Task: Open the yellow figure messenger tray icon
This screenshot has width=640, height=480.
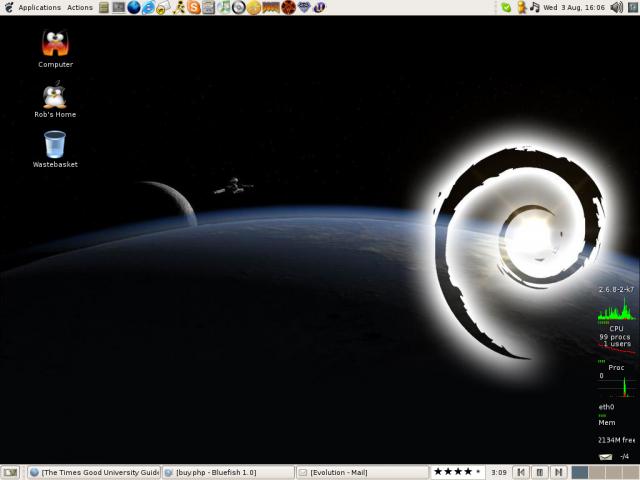Action: coord(521,7)
